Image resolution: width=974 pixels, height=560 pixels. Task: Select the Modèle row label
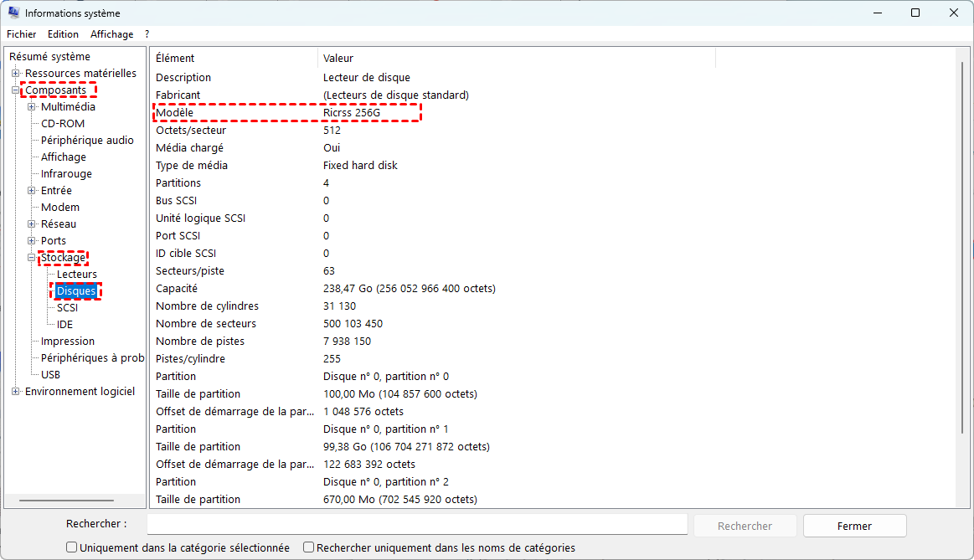[174, 112]
